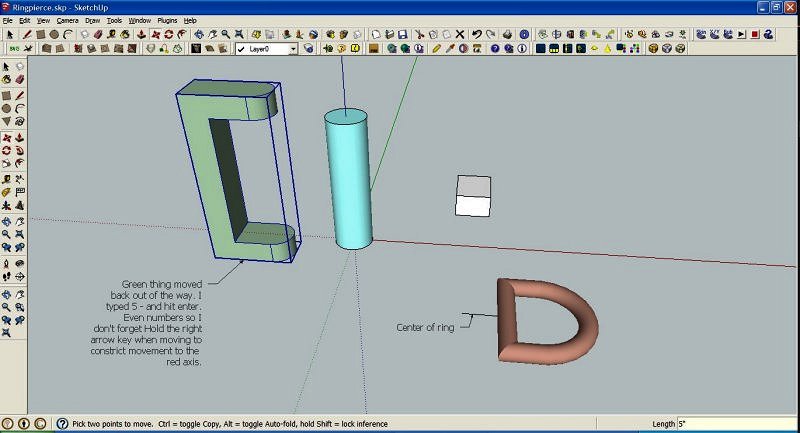Open the Plugins menu

169,20
